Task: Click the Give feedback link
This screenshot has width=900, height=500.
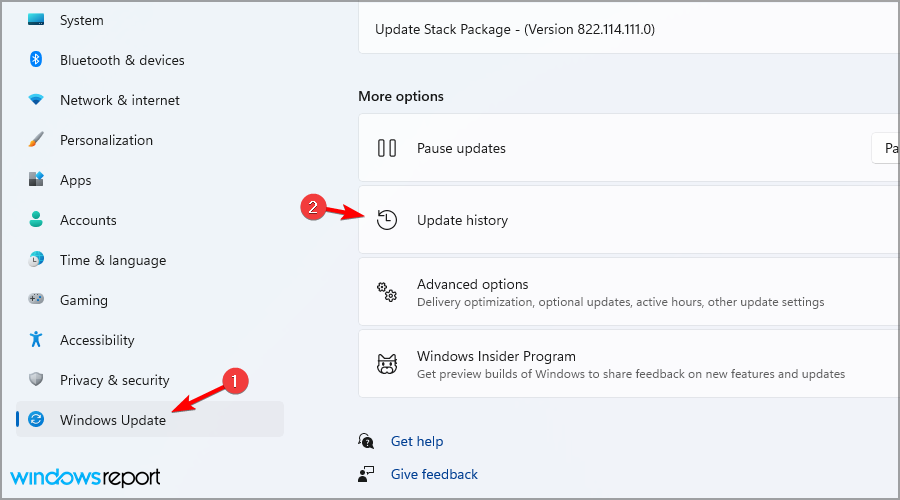Action: tap(434, 474)
